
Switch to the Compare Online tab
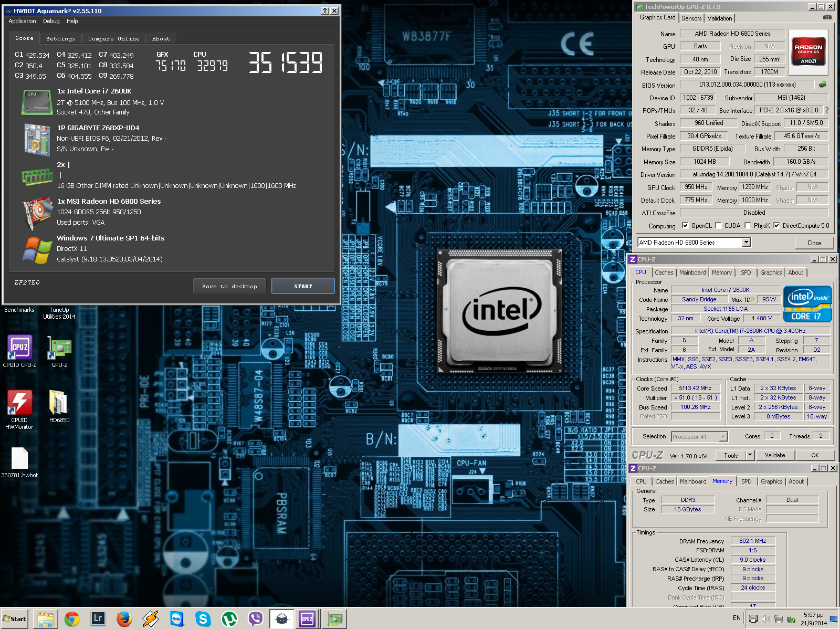click(114, 38)
